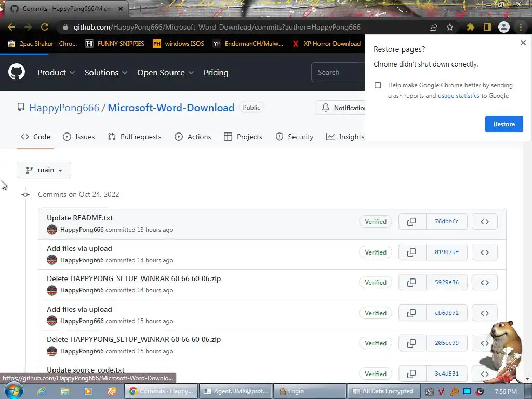The image size is (532, 399).
Task: Expand the Solutions menu
Action: [x=106, y=73]
